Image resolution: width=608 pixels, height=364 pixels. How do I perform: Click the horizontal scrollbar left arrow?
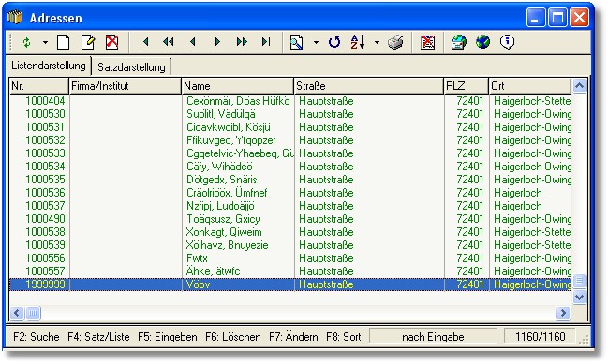pyautogui.click(x=17, y=313)
